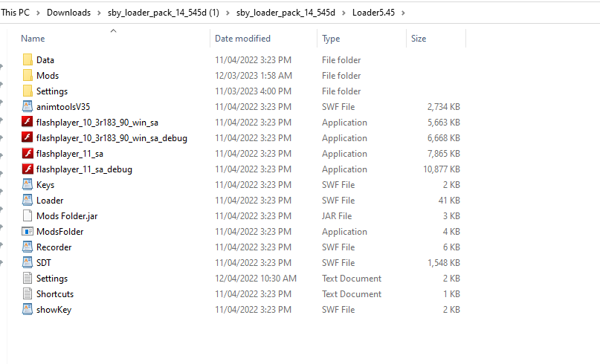Screen dimensions: 600x364
Task: Sort by Date modified column
Action: pos(242,39)
